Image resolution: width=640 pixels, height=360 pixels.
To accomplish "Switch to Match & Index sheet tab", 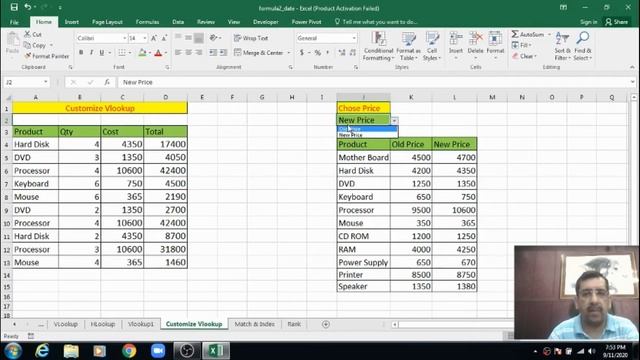I will coord(255,324).
